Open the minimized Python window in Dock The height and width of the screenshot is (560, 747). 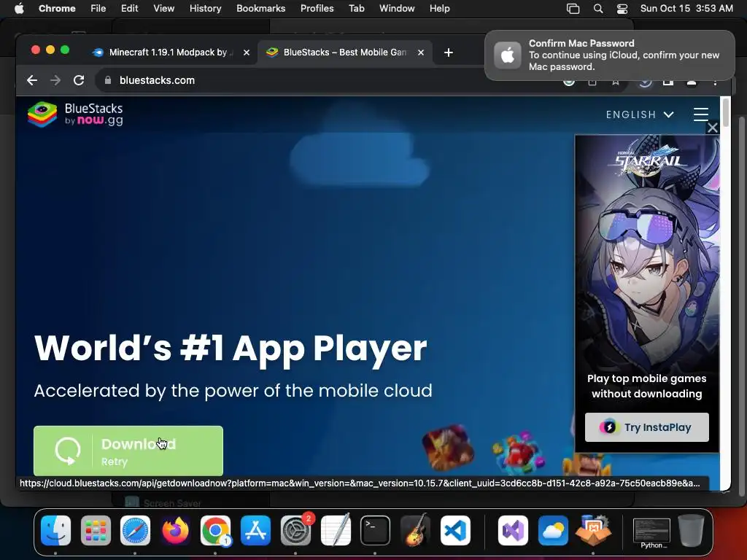click(651, 532)
